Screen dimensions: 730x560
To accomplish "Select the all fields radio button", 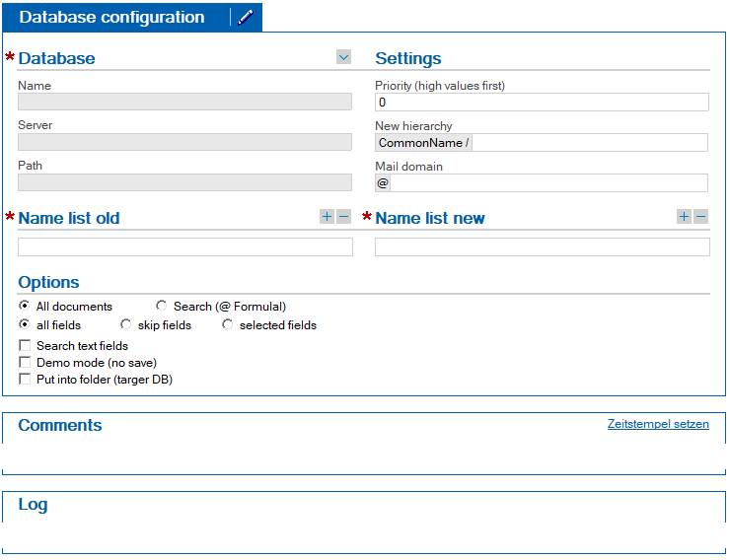I will pos(25,324).
